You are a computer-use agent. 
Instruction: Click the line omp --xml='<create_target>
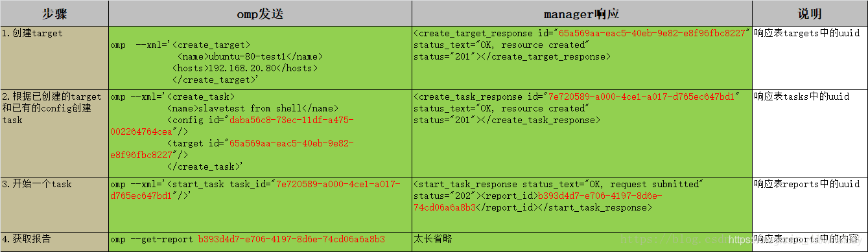coord(180,45)
